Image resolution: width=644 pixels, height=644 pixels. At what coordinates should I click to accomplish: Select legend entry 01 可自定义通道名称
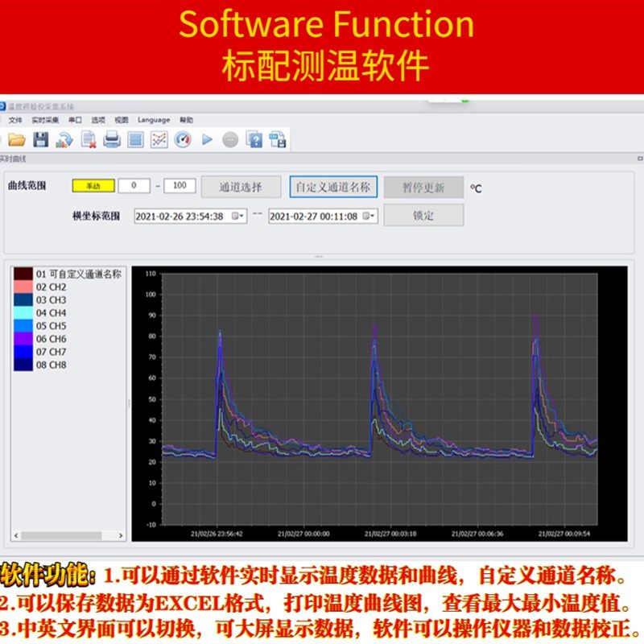pyautogui.click(x=78, y=274)
